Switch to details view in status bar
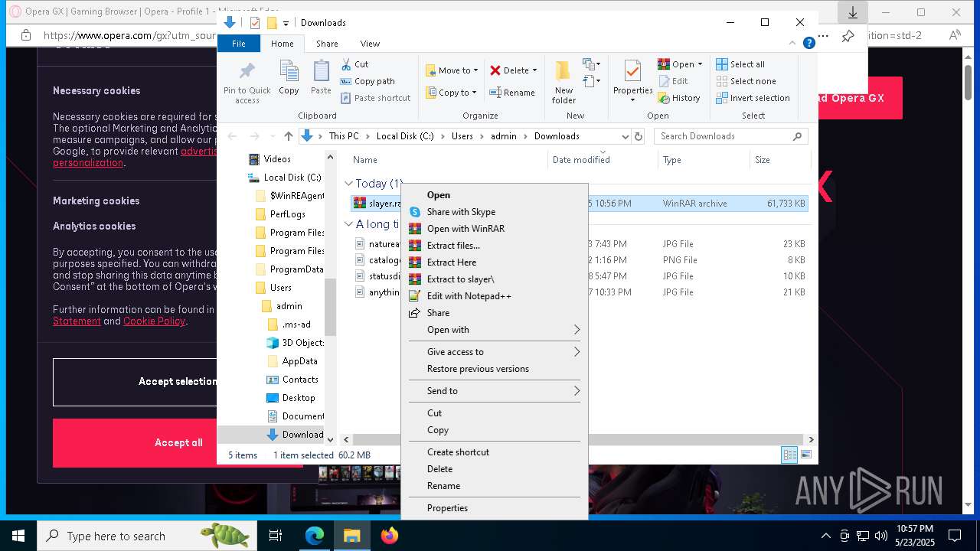Screen dimensions: 980x551 click(x=789, y=455)
